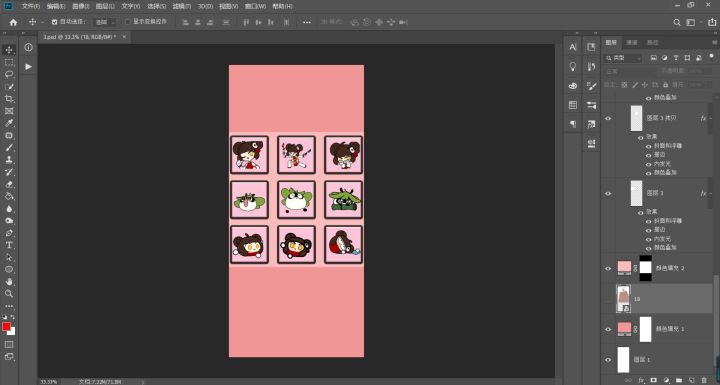The width and height of the screenshot is (720, 385).
Task: Select the Clone Stamp tool
Action: point(9,160)
